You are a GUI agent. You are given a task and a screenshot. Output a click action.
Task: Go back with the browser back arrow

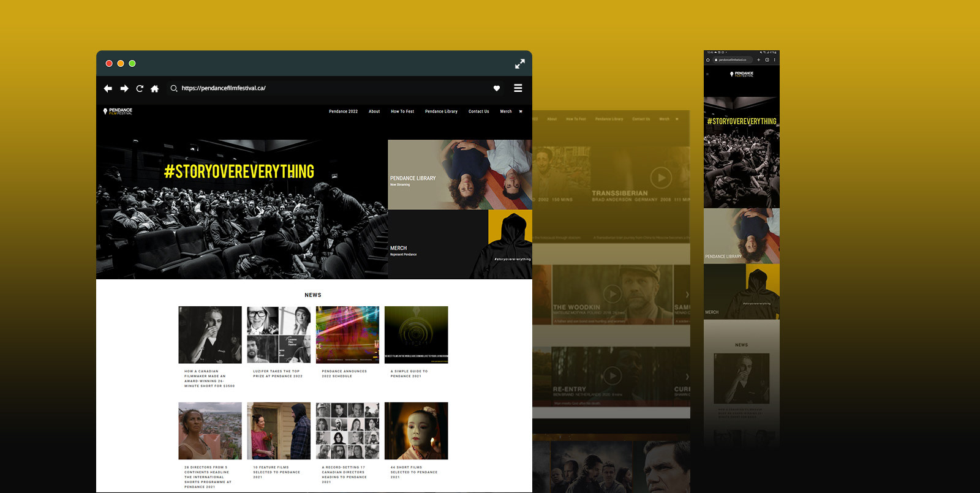pyautogui.click(x=108, y=89)
